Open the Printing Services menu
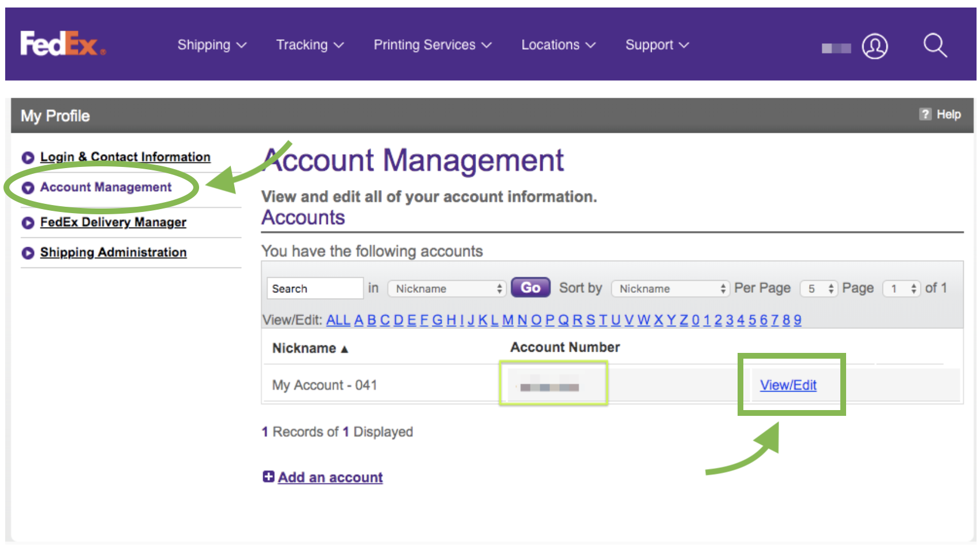 click(x=432, y=45)
